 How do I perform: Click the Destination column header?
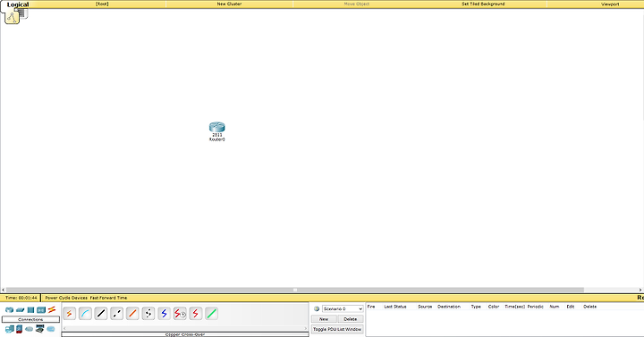point(449,307)
